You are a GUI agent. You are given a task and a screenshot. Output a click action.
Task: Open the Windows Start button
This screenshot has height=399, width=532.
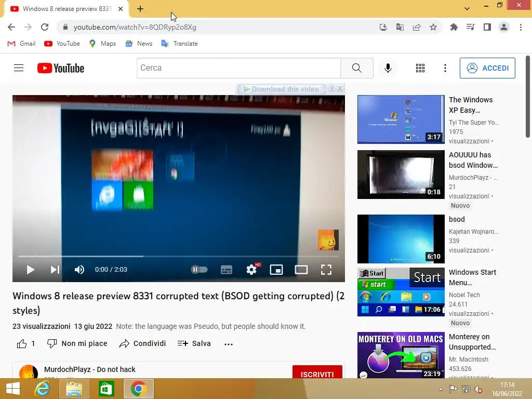click(13, 389)
